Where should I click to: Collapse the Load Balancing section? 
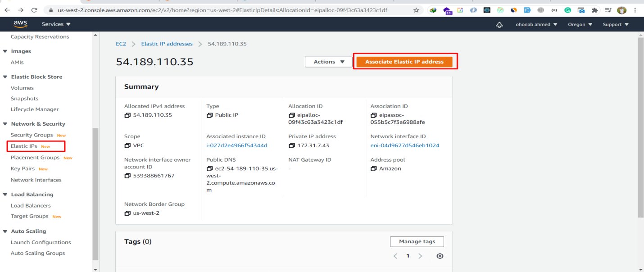(x=5, y=195)
